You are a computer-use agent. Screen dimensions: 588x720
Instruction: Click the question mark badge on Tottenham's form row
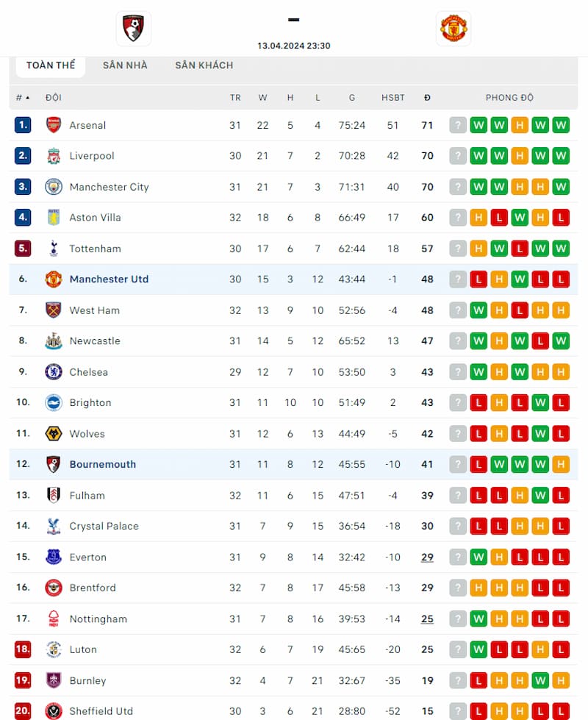click(x=458, y=248)
